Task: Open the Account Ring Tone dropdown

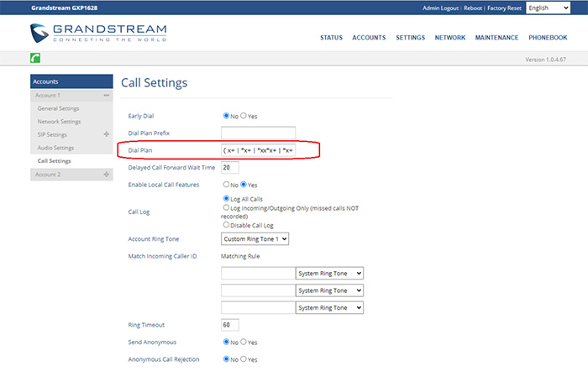Action: point(255,239)
